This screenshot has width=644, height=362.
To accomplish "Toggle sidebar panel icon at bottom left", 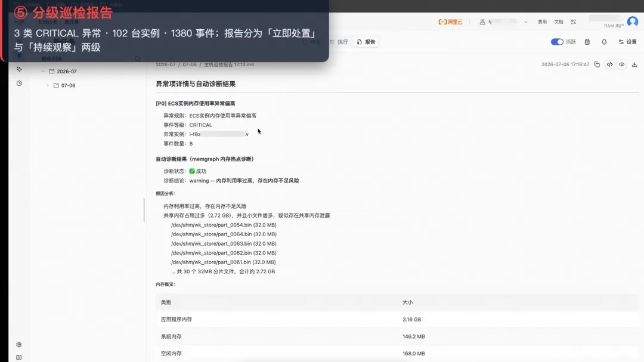I will click(x=19, y=357).
